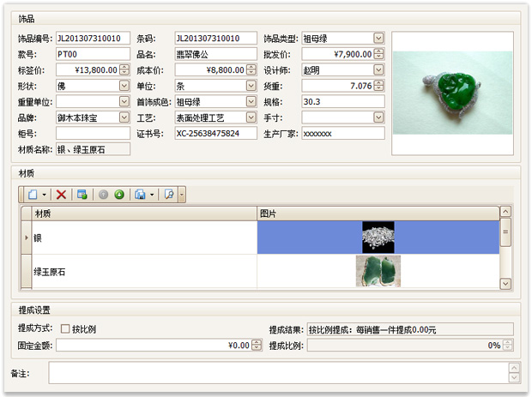Screen dimensions: 532x397
Task: Click the 备注 scroll up arrow
Action: [514, 368]
